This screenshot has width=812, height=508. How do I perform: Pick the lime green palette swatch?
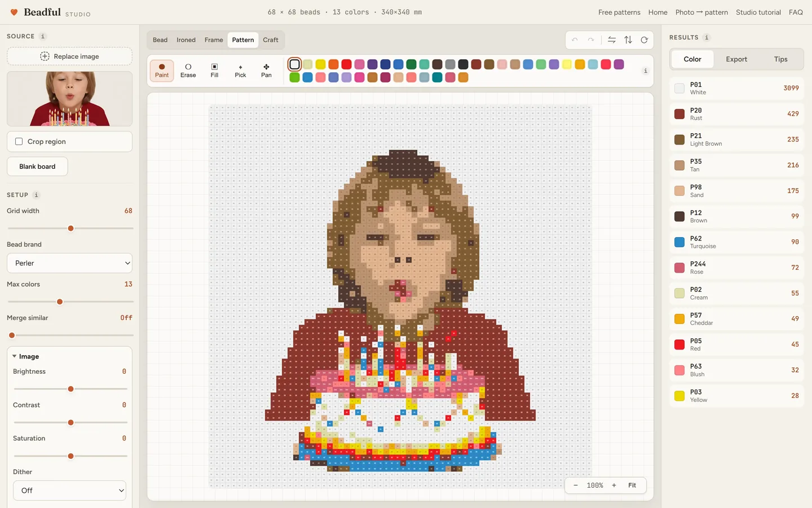point(294,77)
